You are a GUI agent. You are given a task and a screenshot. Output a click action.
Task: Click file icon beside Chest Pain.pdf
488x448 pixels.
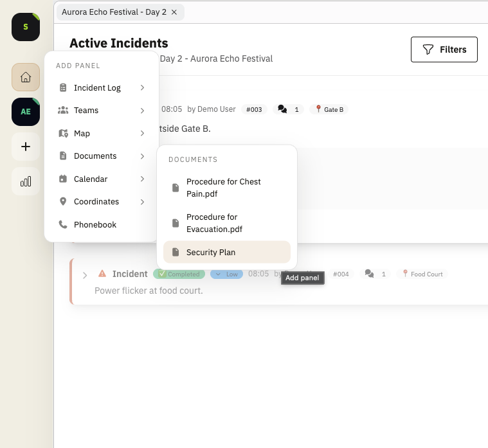(176, 188)
